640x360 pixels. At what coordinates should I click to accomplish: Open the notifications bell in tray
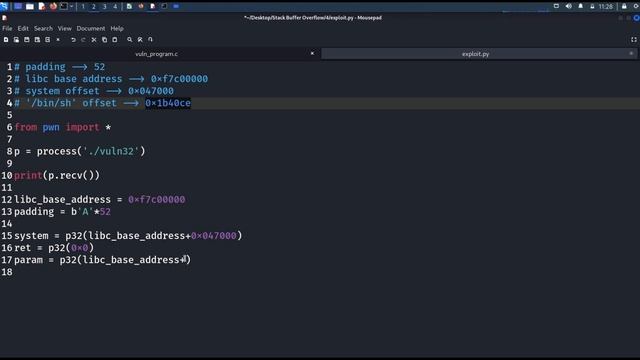pos(580,6)
